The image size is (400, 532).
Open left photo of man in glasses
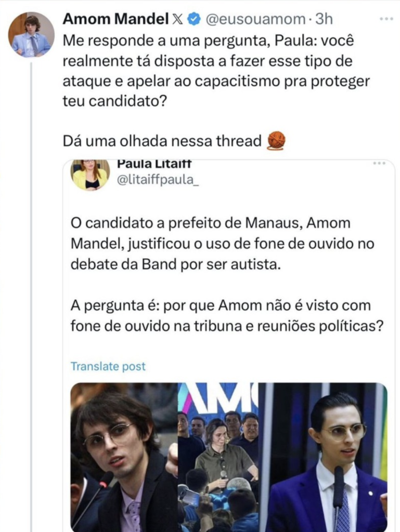pyautogui.click(x=124, y=457)
